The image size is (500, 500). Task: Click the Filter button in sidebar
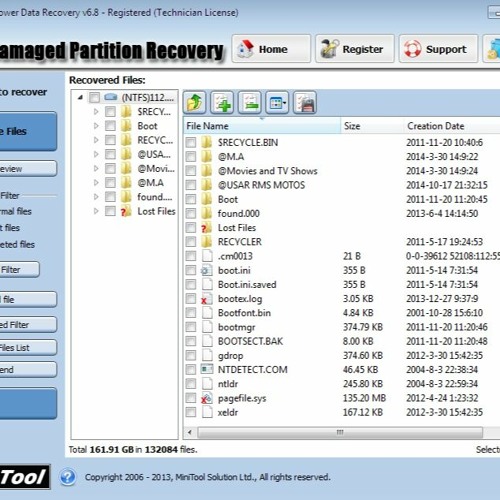pyautogui.click(x=19, y=269)
